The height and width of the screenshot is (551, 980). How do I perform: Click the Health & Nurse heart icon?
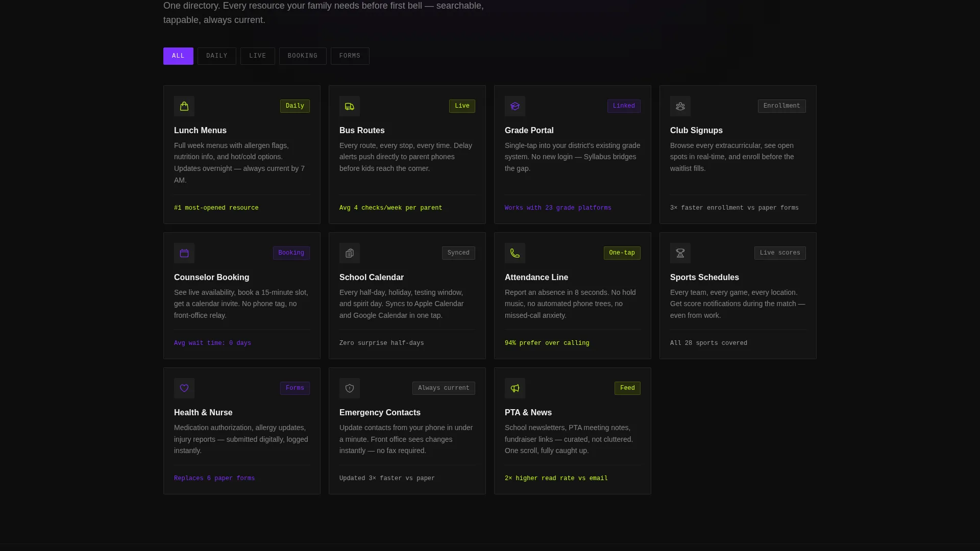184,388
